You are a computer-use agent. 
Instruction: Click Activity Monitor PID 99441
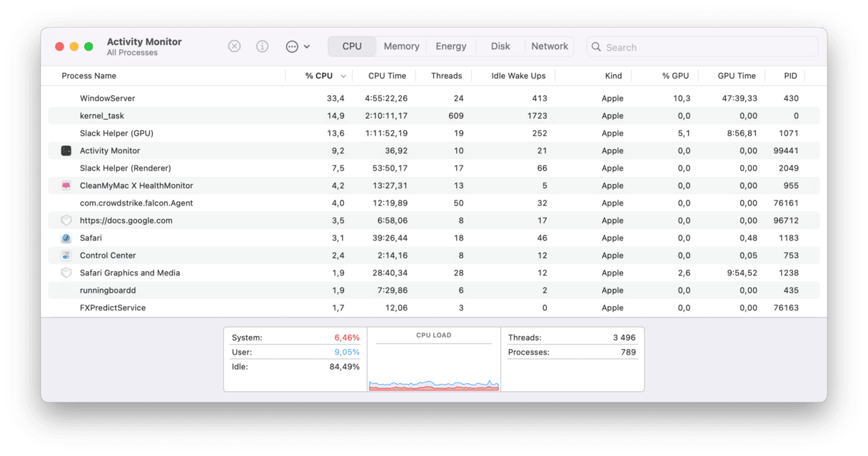[786, 151]
